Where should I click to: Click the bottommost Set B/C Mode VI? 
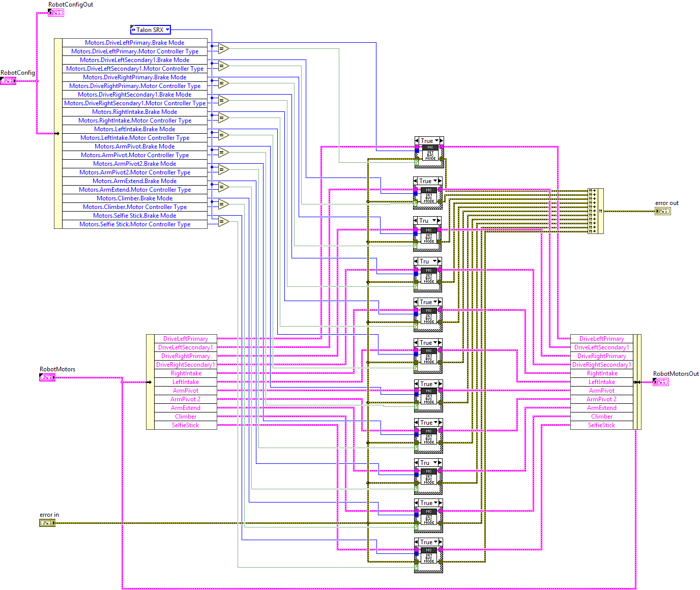429,556
